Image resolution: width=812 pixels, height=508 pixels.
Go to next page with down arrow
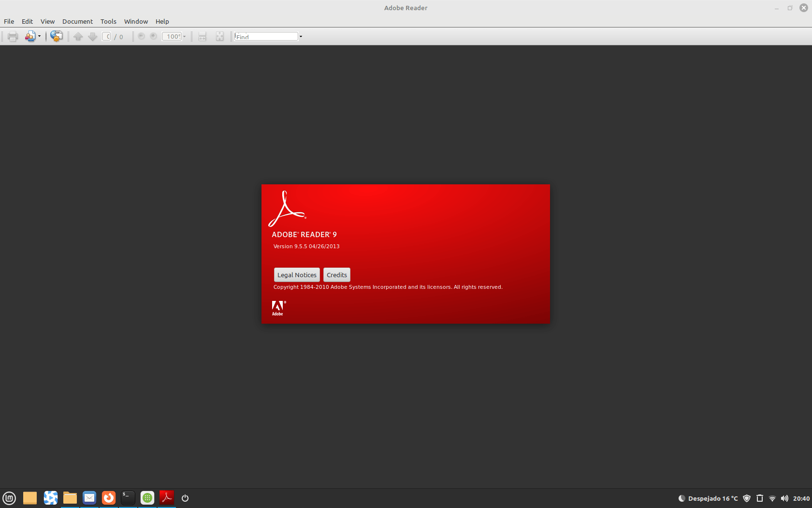coord(93,36)
